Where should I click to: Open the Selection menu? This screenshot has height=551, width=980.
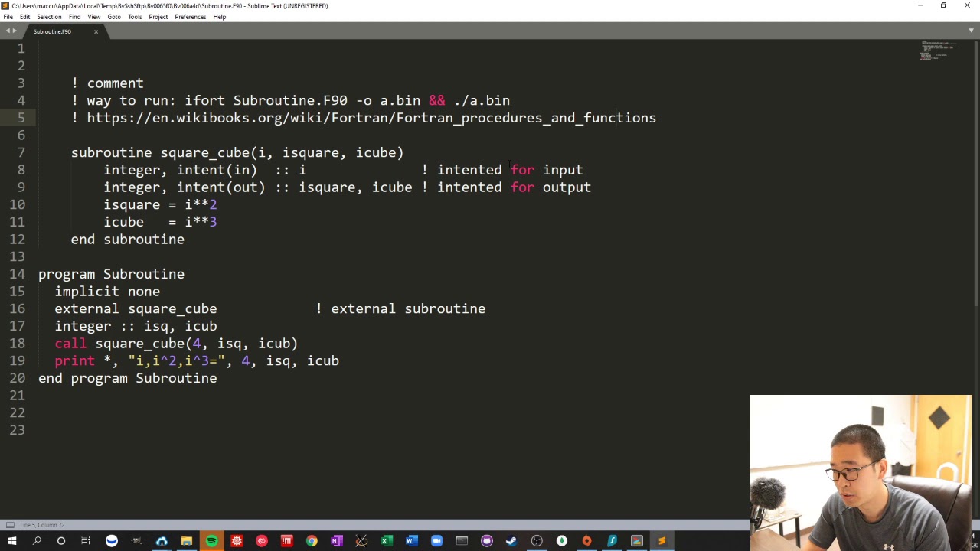click(49, 17)
